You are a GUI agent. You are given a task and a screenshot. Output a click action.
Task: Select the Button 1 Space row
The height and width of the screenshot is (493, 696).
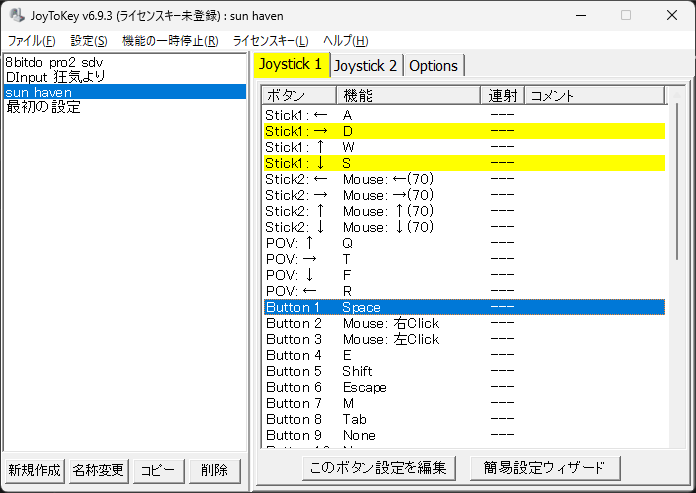(x=464, y=307)
